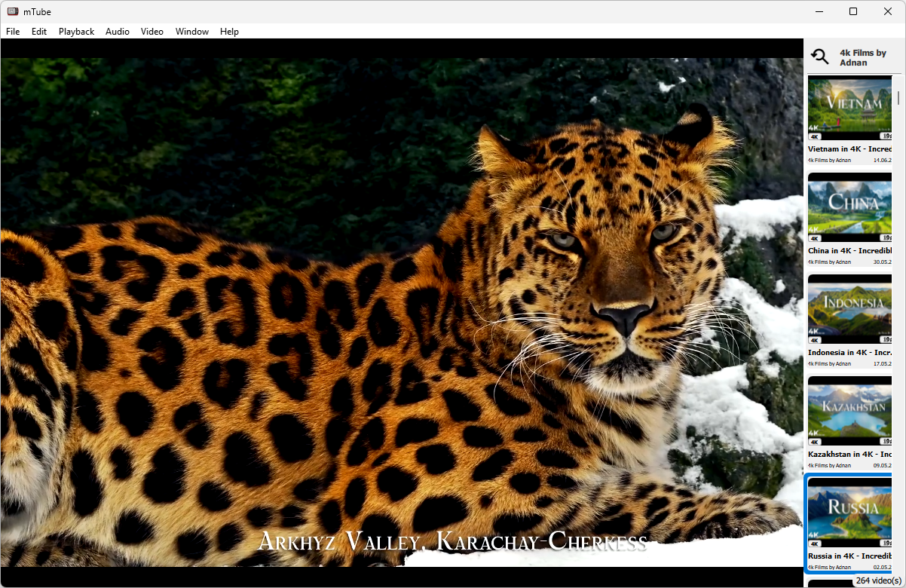Click the 4K badge on Indonesia thumbnail
906x588 pixels.
click(814, 340)
